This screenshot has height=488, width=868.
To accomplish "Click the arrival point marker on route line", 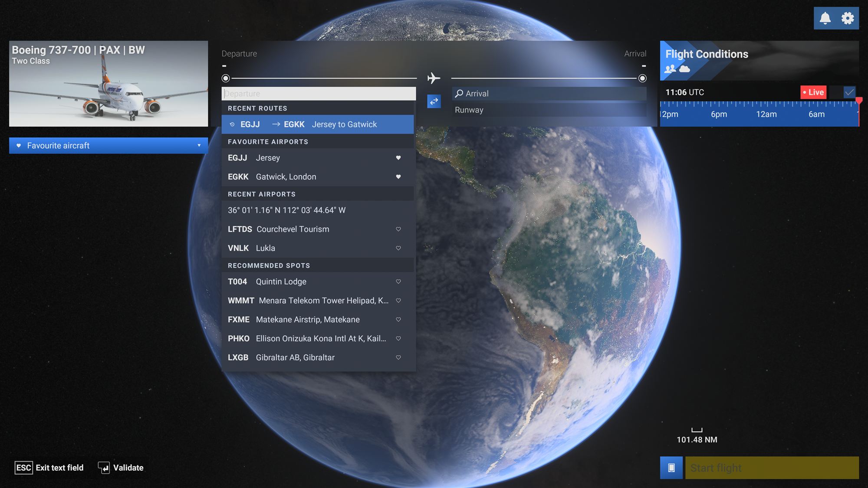I will 642,79.
